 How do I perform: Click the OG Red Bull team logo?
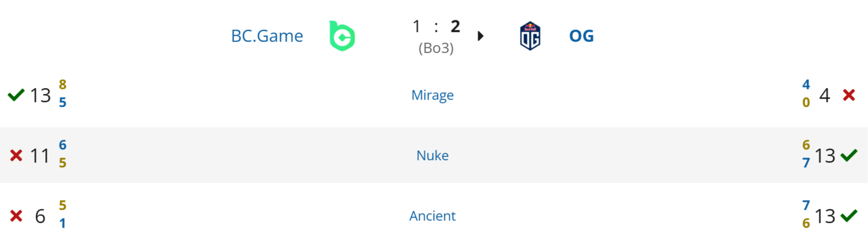[x=530, y=36]
